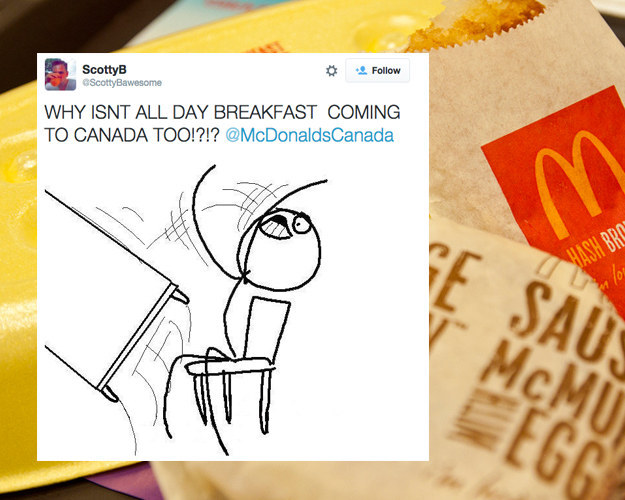The image size is (625, 500).
Task: Click the person-plus icon in Follow button
Action: (362, 71)
